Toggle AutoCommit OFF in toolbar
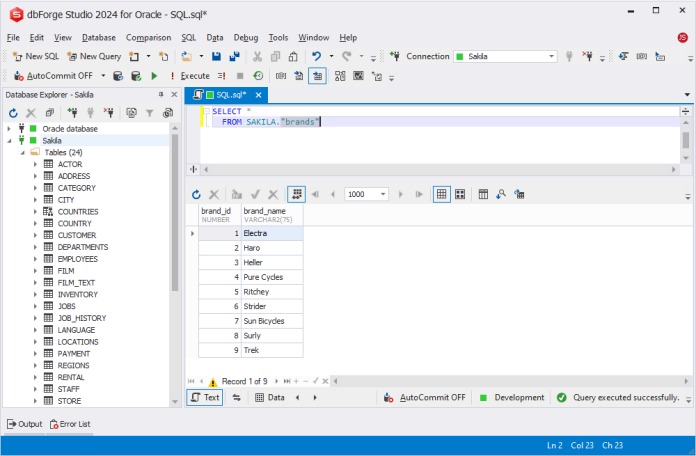The width and height of the screenshot is (696, 456). (53, 76)
